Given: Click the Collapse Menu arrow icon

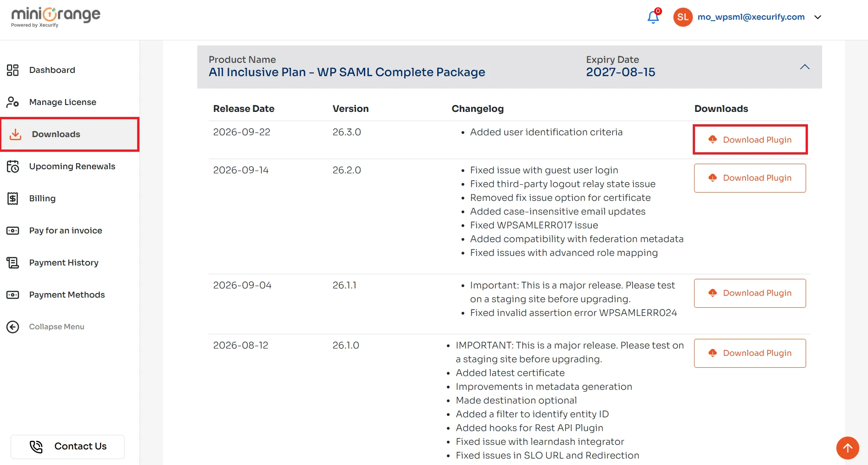Looking at the screenshot, I should [x=13, y=327].
